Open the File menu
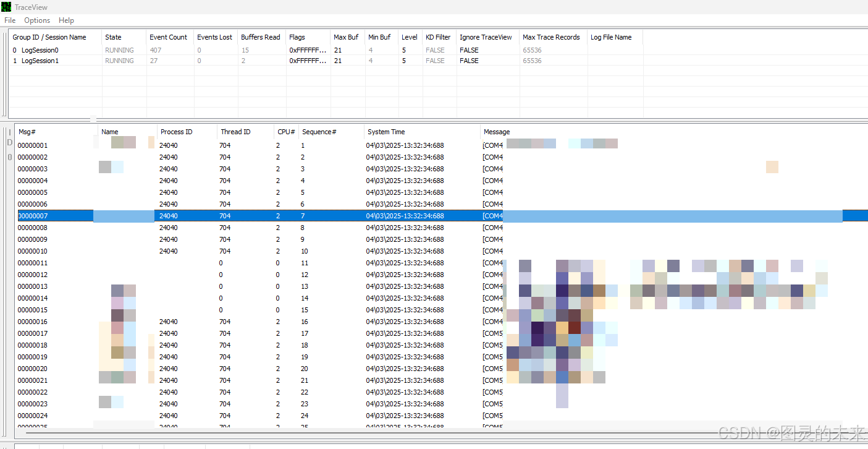This screenshot has width=868, height=449. (9, 20)
